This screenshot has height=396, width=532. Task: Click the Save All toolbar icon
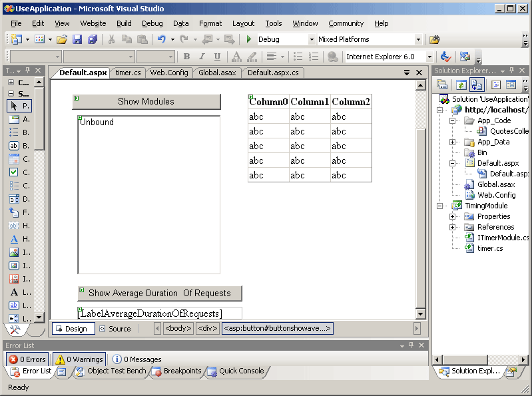pyautogui.click(x=93, y=40)
